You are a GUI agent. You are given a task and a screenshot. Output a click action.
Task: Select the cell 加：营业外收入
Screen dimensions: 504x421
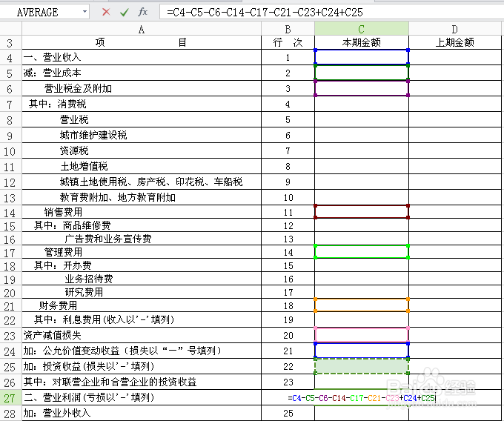[142, 413]
